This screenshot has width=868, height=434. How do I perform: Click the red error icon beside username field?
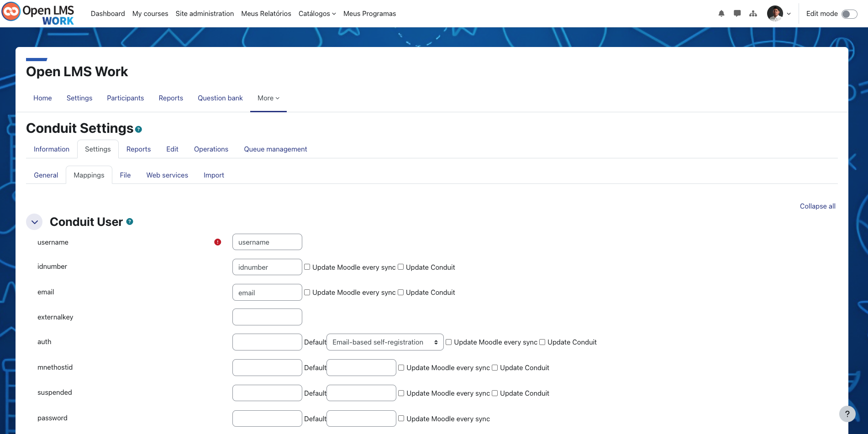pos(218,242)
